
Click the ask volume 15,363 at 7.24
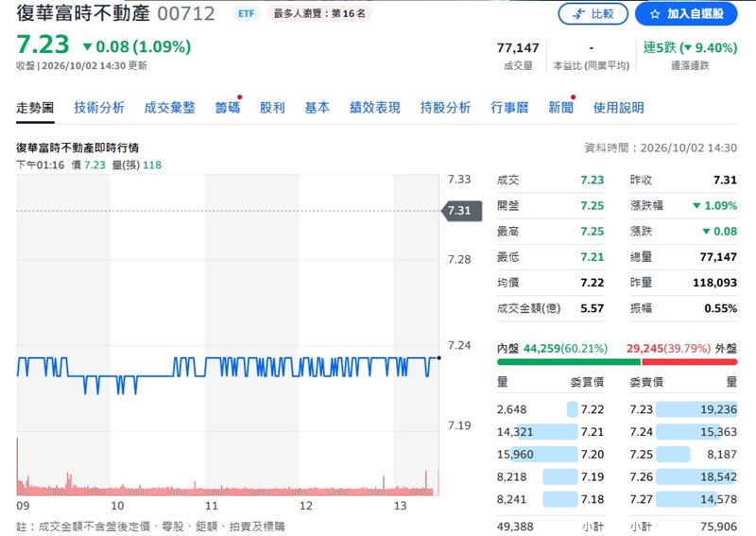(718, 432)
